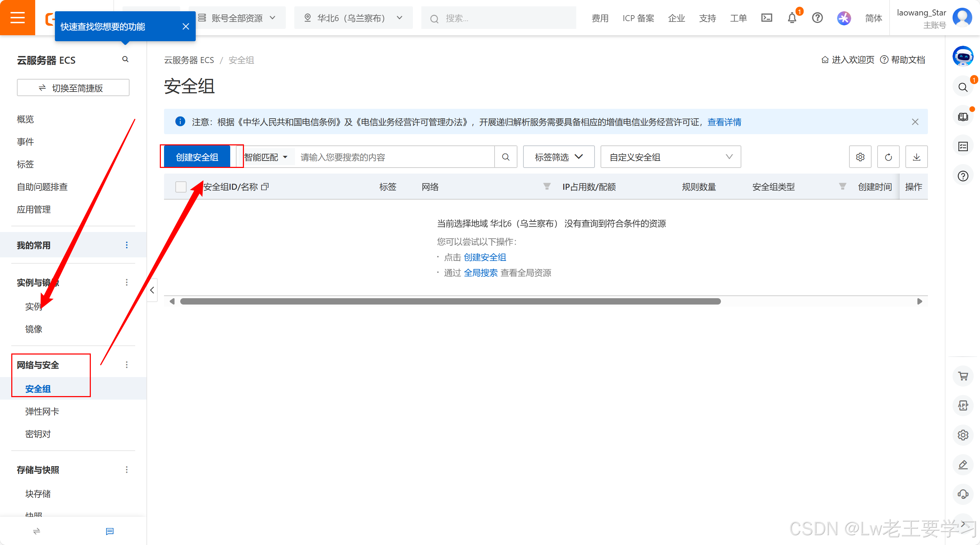Copy the security group ID/name column icon
Screen dimensions: 980x545
tap(265, 187)
